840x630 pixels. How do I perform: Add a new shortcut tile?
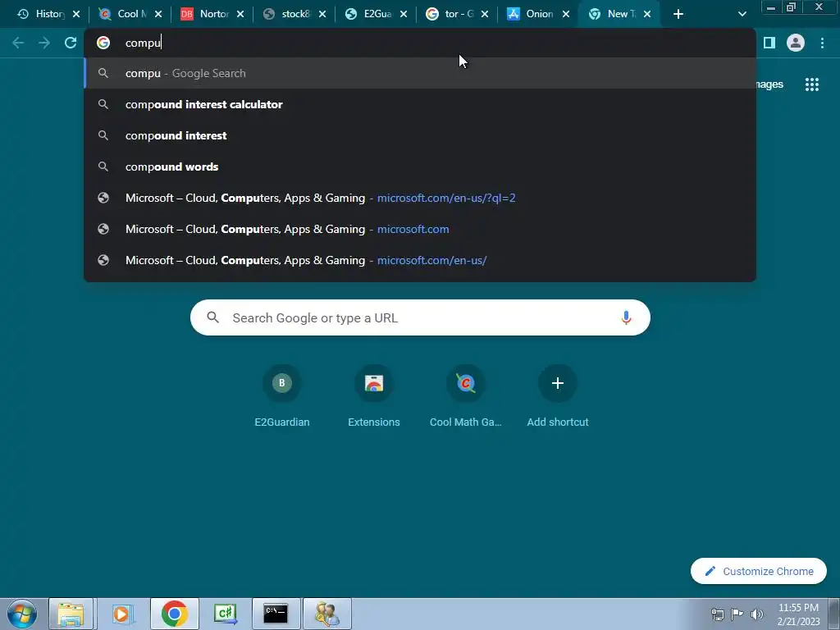tap(558, 397)
